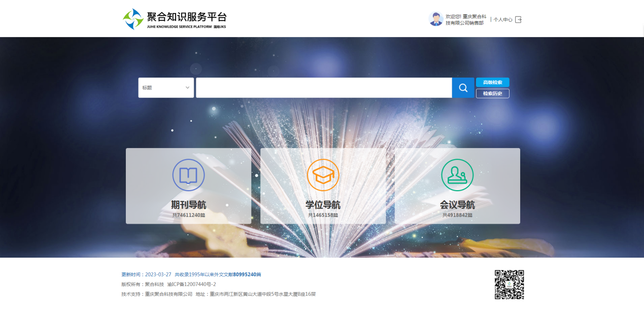The image size is (644, 316).
Task: Click the 共74611240篇 journal count
Action: (x=188, y=215)
